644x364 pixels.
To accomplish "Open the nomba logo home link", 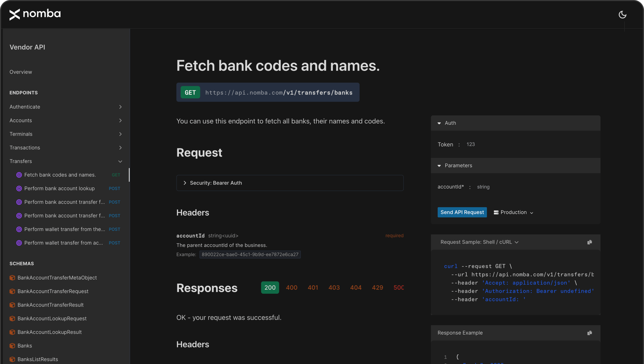I will (35, 14).
